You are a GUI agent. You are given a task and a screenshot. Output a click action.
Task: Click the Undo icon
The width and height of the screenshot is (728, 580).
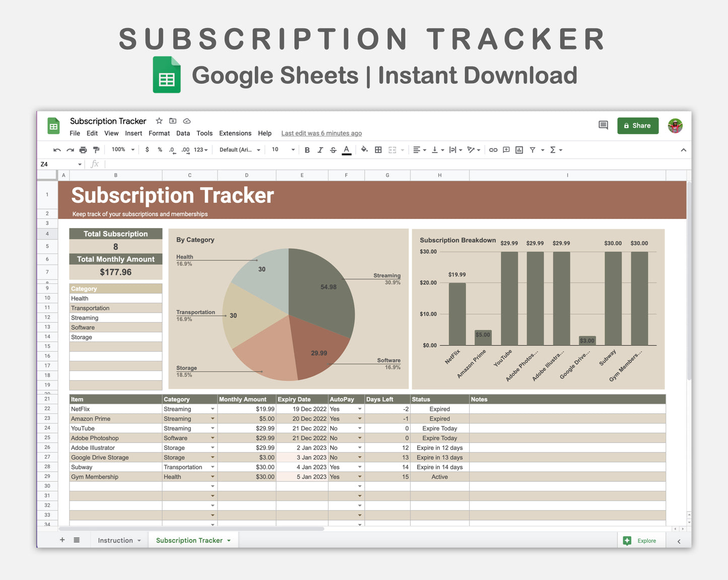[x=57, y=150]
